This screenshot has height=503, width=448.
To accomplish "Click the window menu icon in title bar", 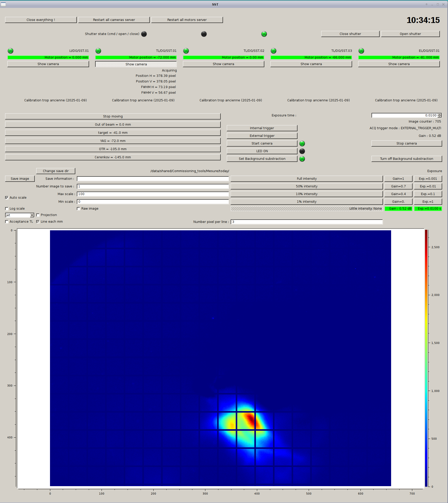I will pyautogui.click(x=3, y=4).
